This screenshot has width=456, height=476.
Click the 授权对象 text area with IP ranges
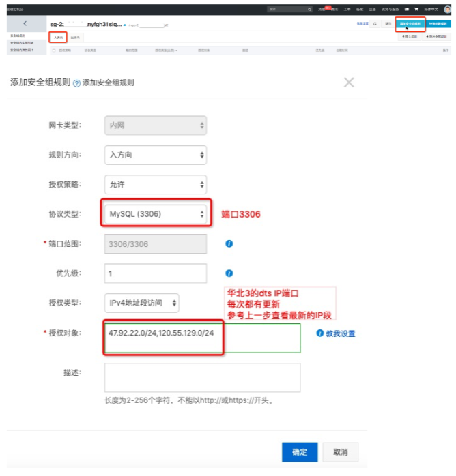pos(202,338)
